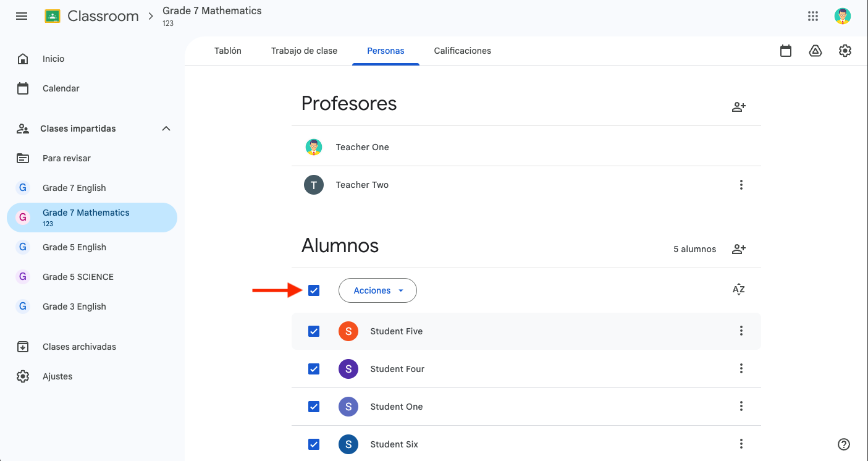Invite students with the add-person icon
Image resolution: width=868 pixels, height=461 pixels.
tap(738, 249)
